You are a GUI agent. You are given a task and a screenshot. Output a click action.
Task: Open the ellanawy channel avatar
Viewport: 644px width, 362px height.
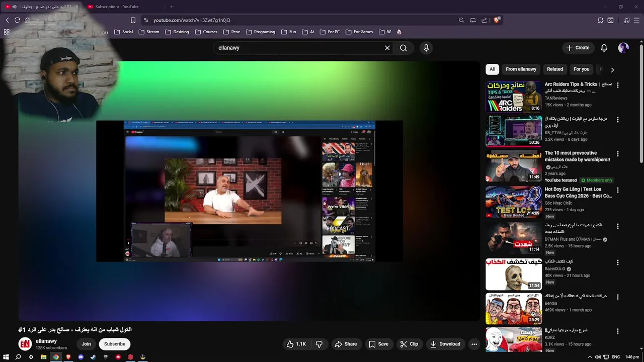click(25, 344)
